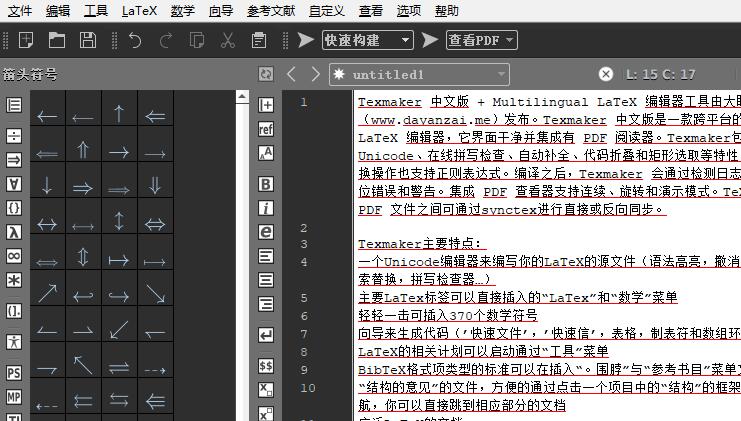Show favorite symbols star panel
The image size is (741, 421).
point(14,280)
